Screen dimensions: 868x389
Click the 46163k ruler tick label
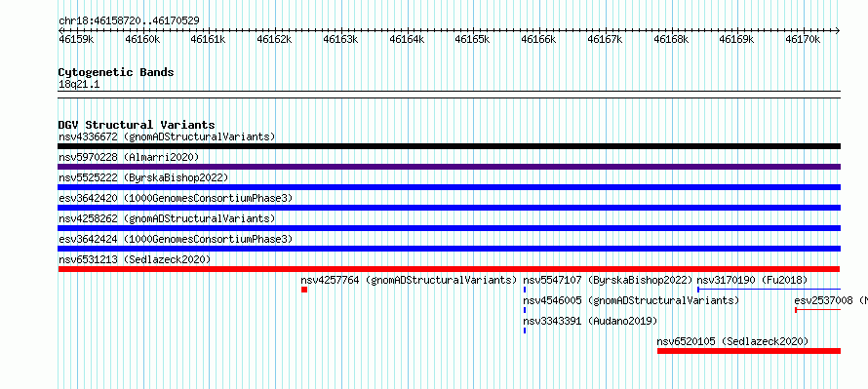(340, 39)
